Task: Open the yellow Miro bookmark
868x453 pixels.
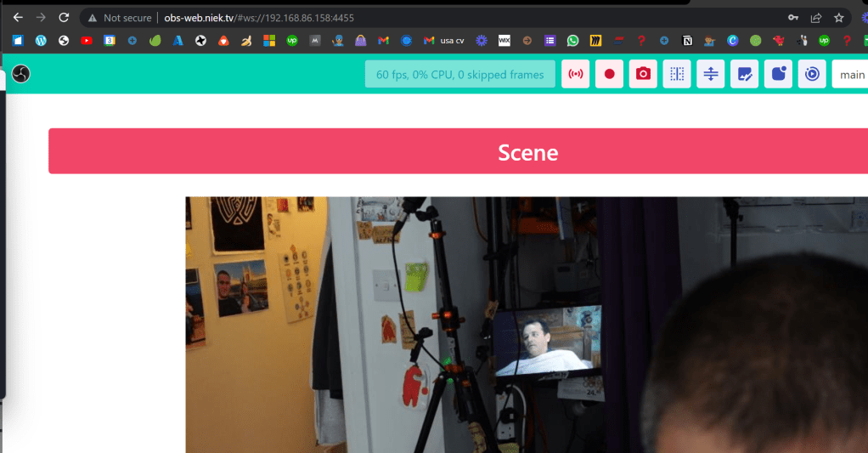Action: 595,41
